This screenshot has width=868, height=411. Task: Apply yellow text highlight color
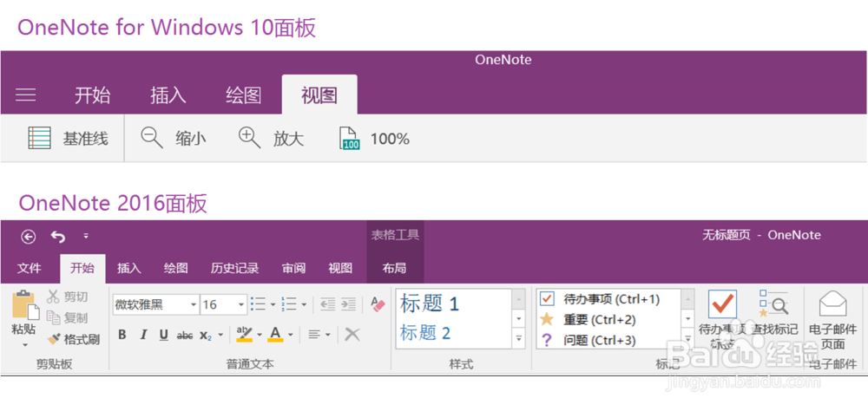(244, 334)
